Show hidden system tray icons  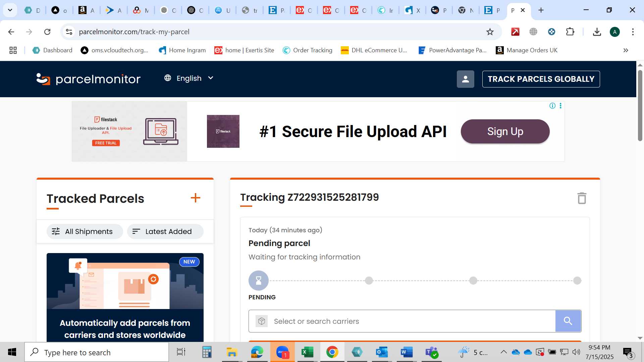(x=503, y=352)
